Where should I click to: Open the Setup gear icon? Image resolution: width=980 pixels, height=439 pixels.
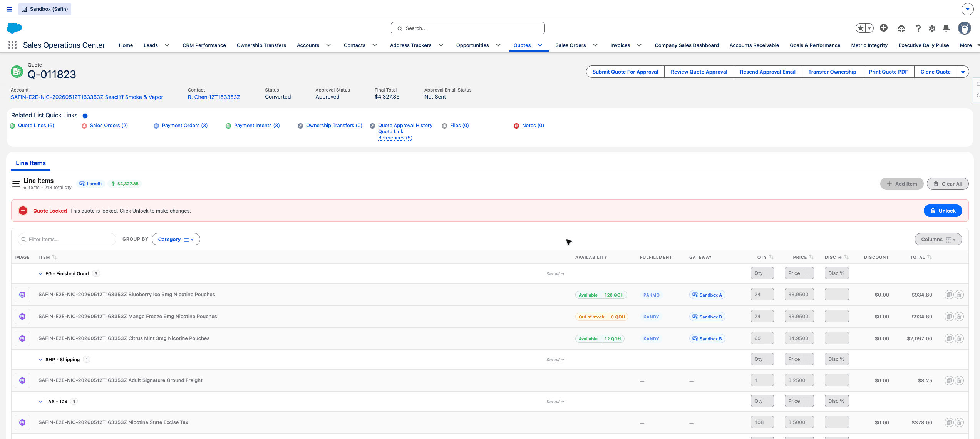[x=932, y=28]
